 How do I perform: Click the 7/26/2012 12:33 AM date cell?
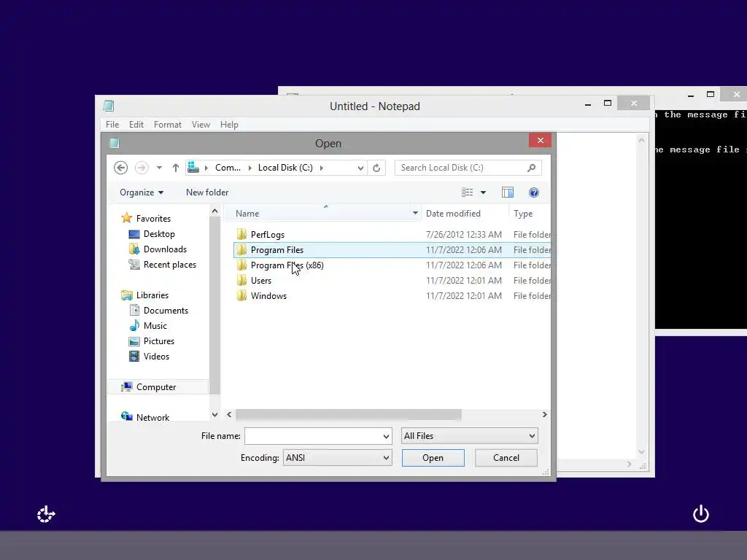[x=463, y=234]
